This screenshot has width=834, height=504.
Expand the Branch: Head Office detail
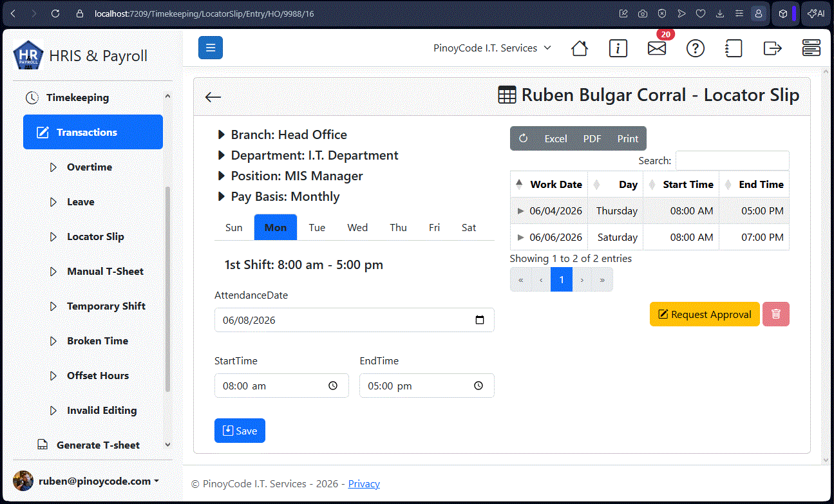tap(282, 135)
